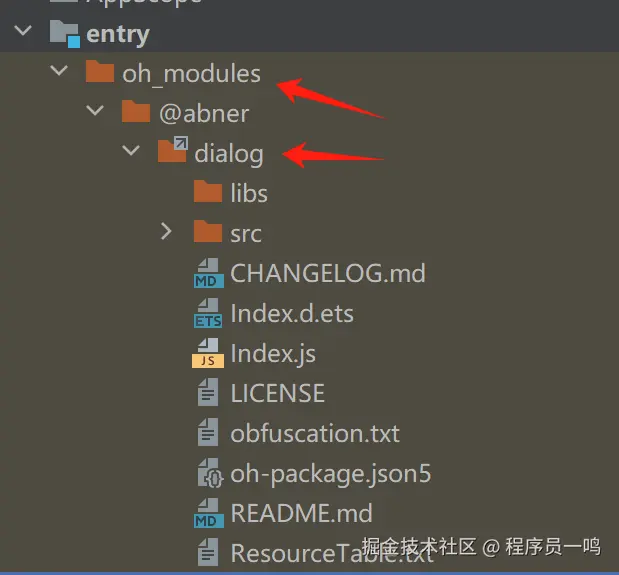Expand the src folder
The height and width of the screenshot is (575, 619).
166,232
